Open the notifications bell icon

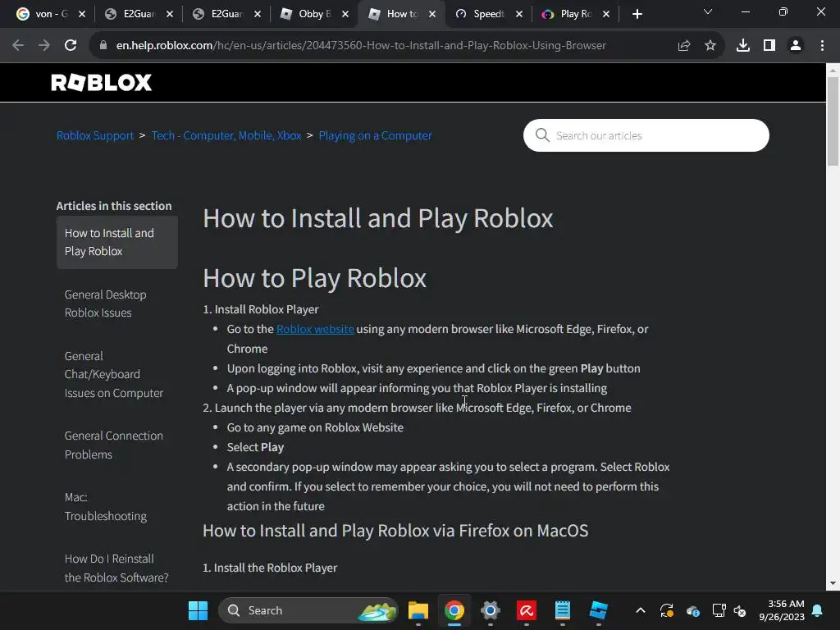818,610
